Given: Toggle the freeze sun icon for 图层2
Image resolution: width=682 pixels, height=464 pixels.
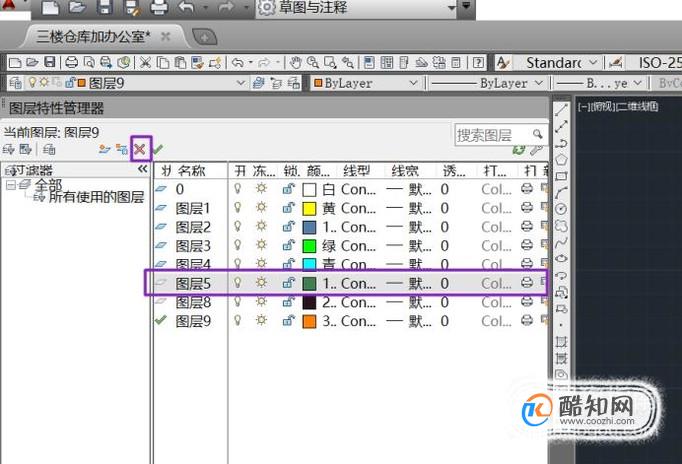Looking at the screenshot, I should [x=261, y=226].
